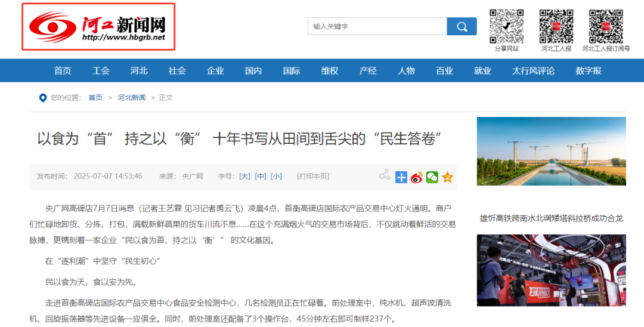This screenshot has height=327, width=644.
Task: Set font size to 大
Action: click(x=244, y=176)
